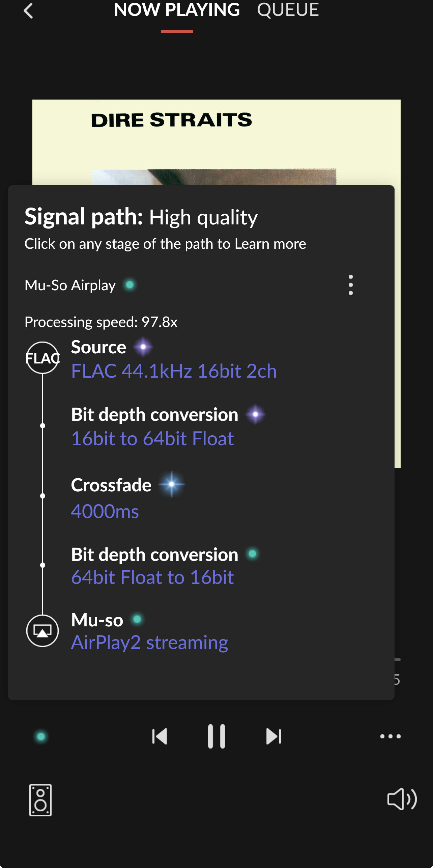Open the bottom three-dots more menu
Image resolution: width=433 pixels, height=868 pixels.
[x=390, y=736]
